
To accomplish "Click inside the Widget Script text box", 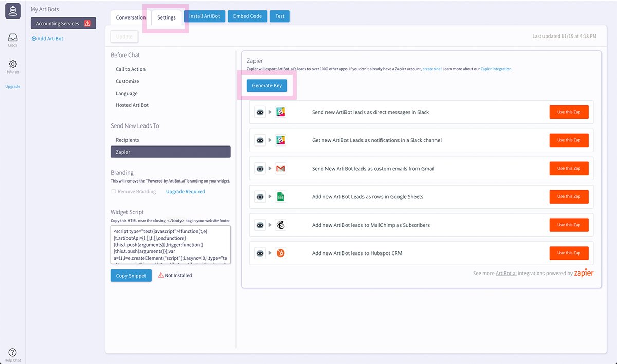I will point(170,245).
